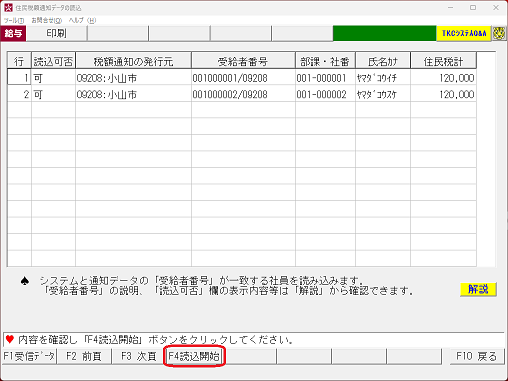Click the 税額通知の発行元 column header
Image resolution: width=508 pixels, height=381 pixels.
pos(133,61)
